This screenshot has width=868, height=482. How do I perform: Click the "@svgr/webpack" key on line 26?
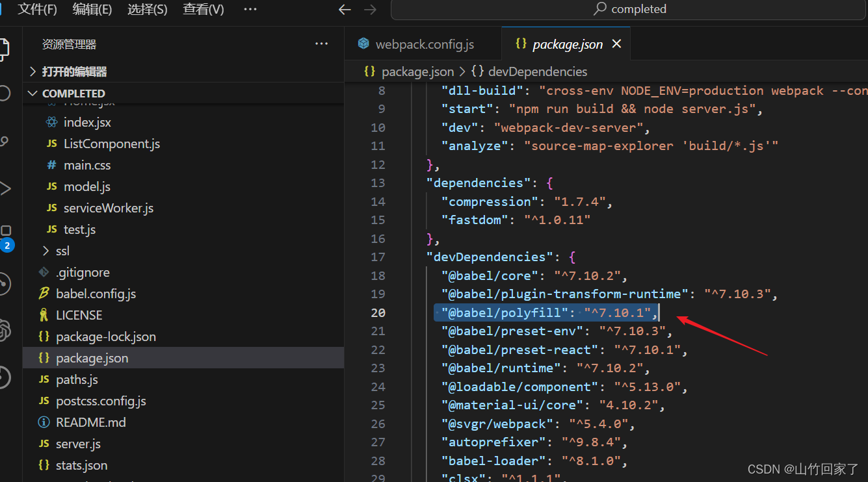point(497,424)
